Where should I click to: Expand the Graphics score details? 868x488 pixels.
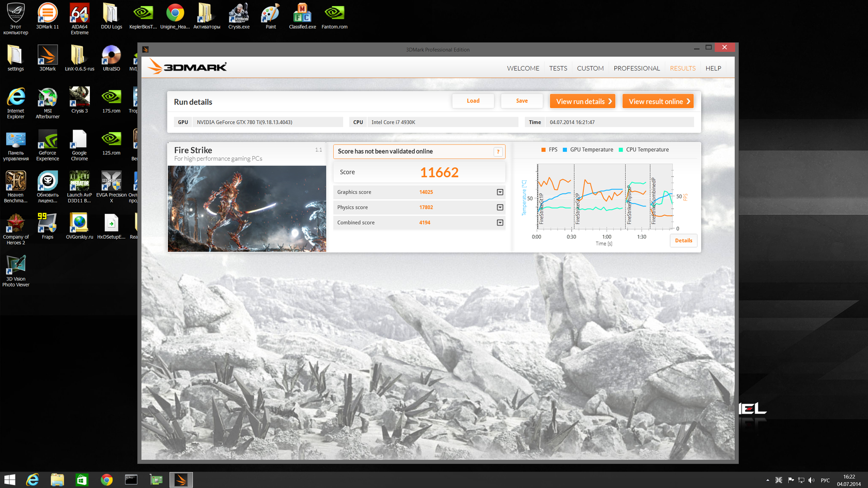(x=500, y=192)
